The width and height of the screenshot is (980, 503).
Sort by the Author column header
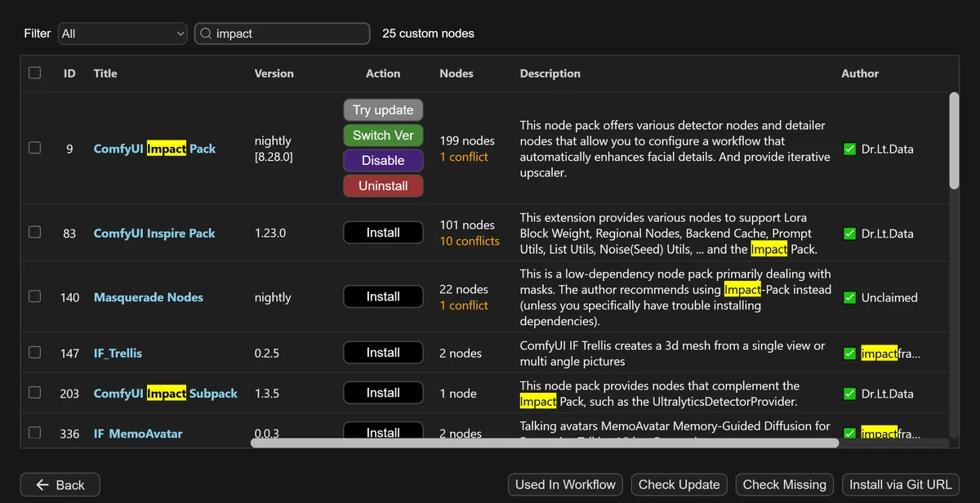[x=860, y=73]
